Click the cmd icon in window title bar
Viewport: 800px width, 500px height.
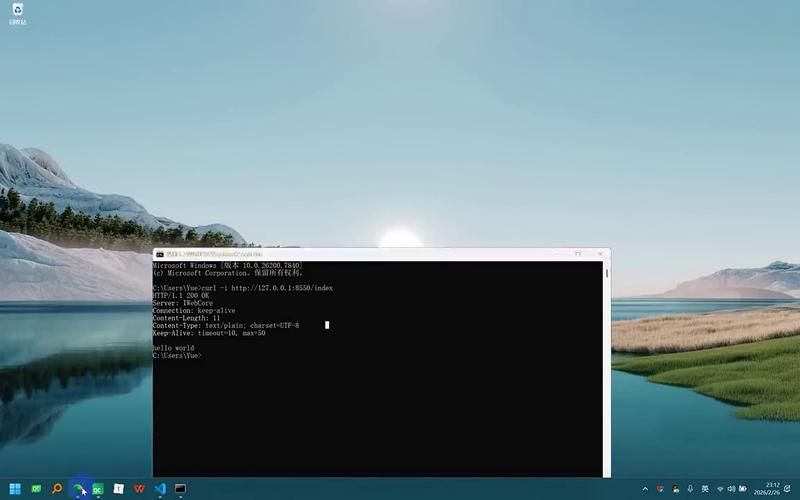point(160,254)
